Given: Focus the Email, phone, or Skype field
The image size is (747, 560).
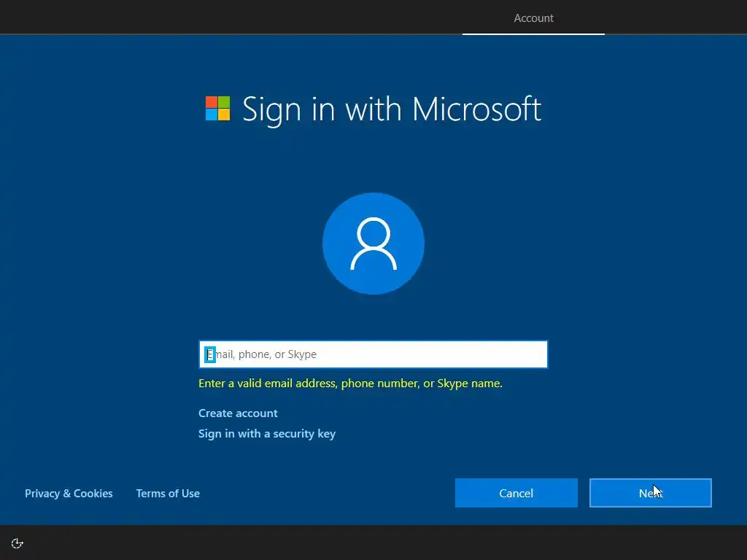Looking at the screenshot, I should coord(373,354).
